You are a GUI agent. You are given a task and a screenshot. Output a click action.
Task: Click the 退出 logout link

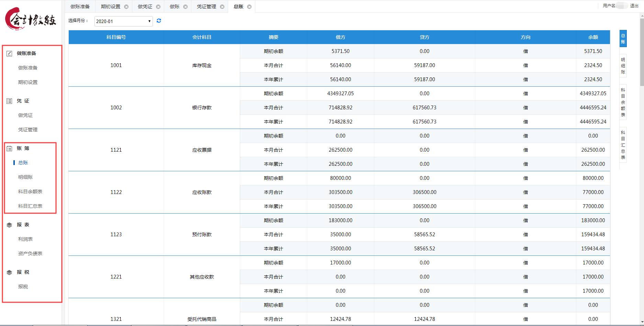634,6
